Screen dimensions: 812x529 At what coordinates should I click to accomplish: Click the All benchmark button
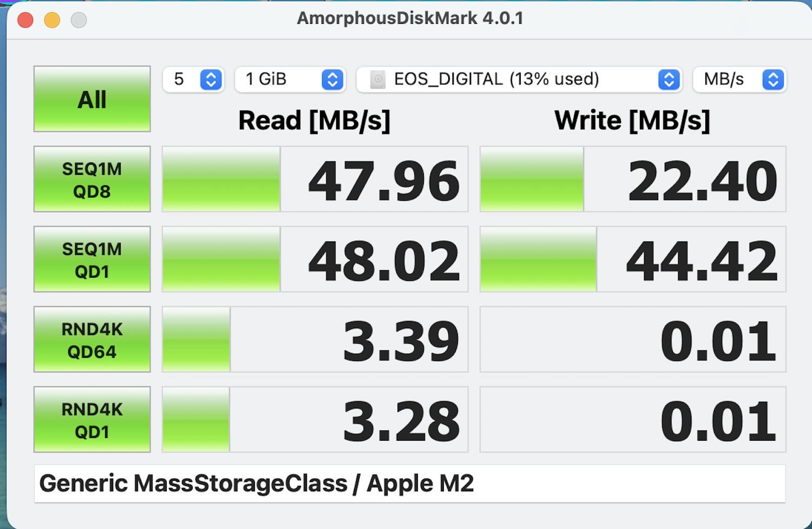click(92, 99)
